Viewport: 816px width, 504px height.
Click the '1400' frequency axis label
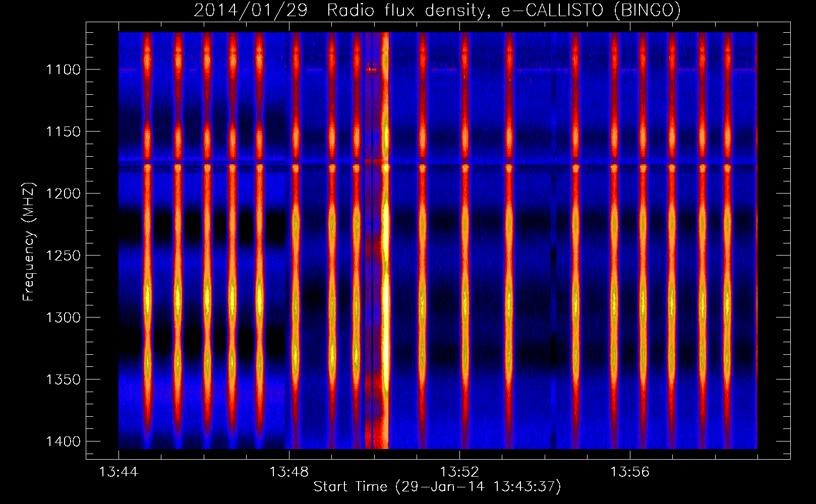[x=63, y=442]
